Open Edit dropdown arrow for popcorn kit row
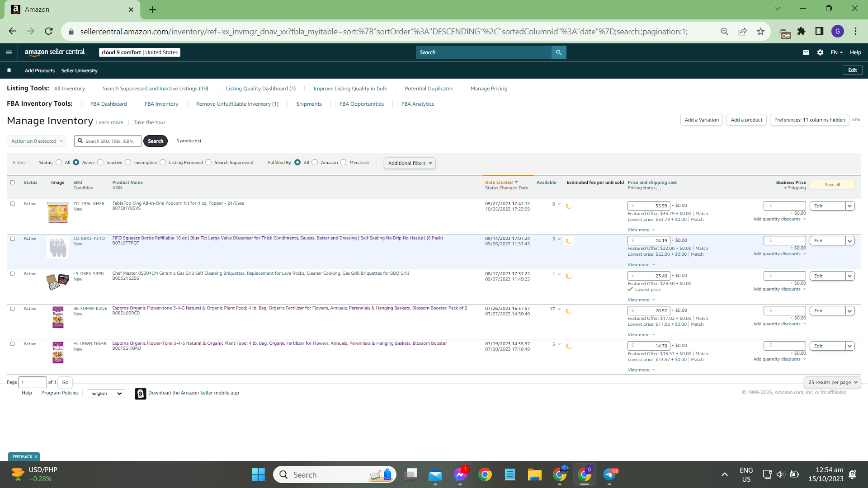The image size is (868, 488). (x=850, y=206)
